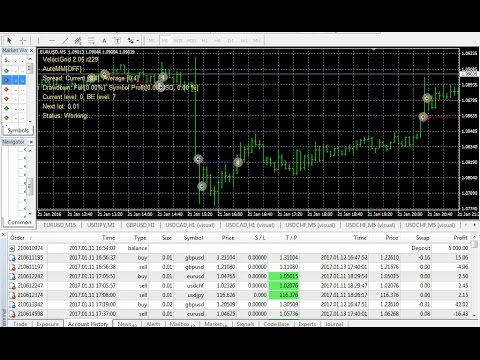
Task: Open the Experts tab
Action: pyautogui.click(x=307, y=324)
